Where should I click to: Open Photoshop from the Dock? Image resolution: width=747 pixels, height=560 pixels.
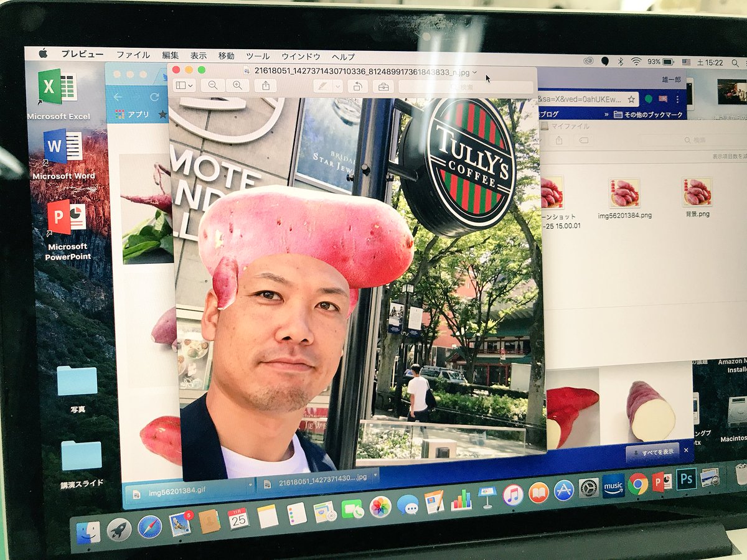(686, 479)
